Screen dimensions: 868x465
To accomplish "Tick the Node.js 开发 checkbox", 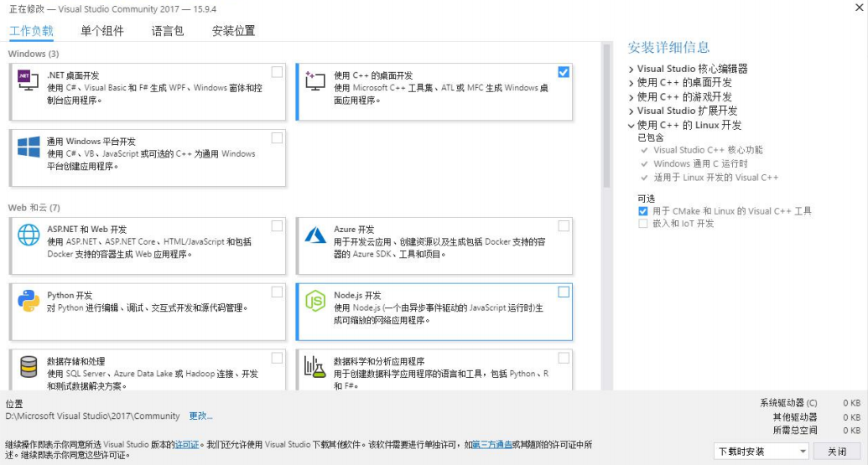I will [564, 292].
